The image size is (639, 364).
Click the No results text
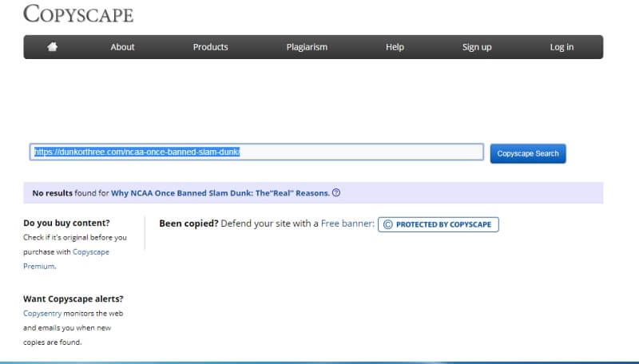pos(52,193)
